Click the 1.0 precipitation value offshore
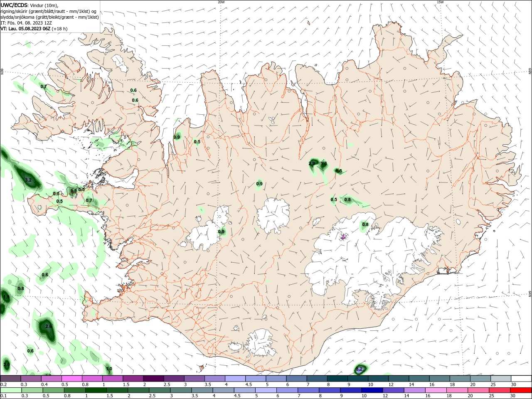The image size is (532, 399). (109, 369)
